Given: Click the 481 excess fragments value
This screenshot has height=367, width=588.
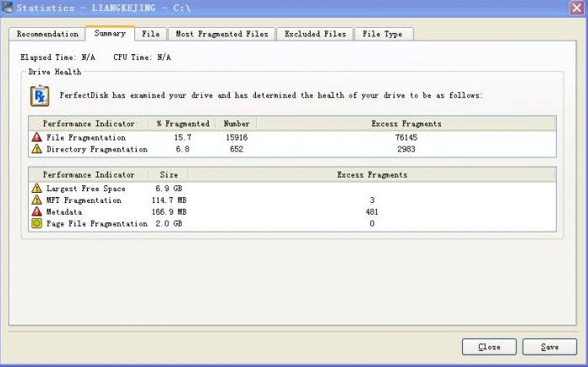Looking at the screenshot, I should pos(372,211).
